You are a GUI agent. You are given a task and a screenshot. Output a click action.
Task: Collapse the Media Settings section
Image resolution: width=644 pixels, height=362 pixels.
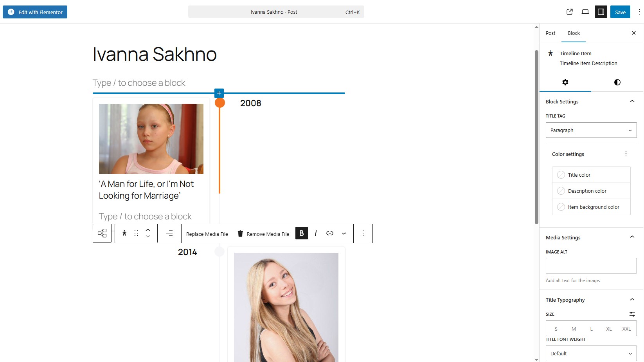click(632, 237)
